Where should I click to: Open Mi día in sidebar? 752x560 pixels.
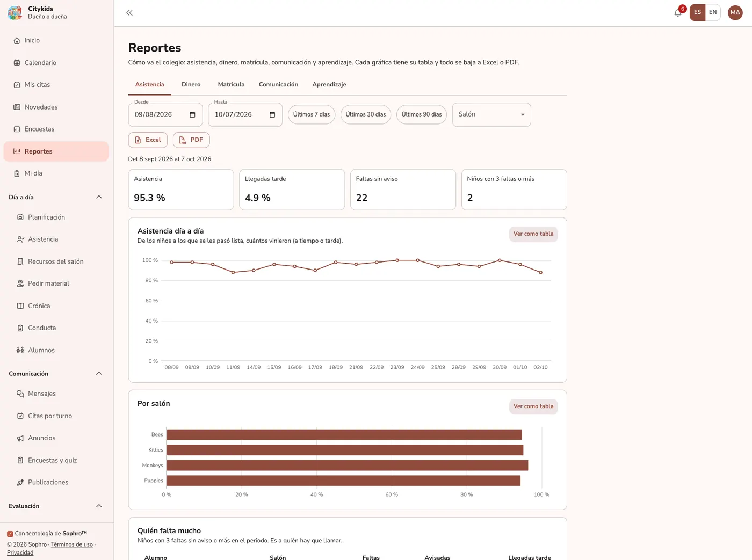(56, 173)
